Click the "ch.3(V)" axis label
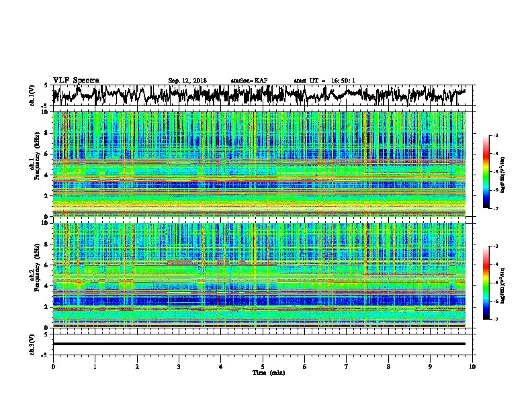532x411 pixels. coord(32,345)
